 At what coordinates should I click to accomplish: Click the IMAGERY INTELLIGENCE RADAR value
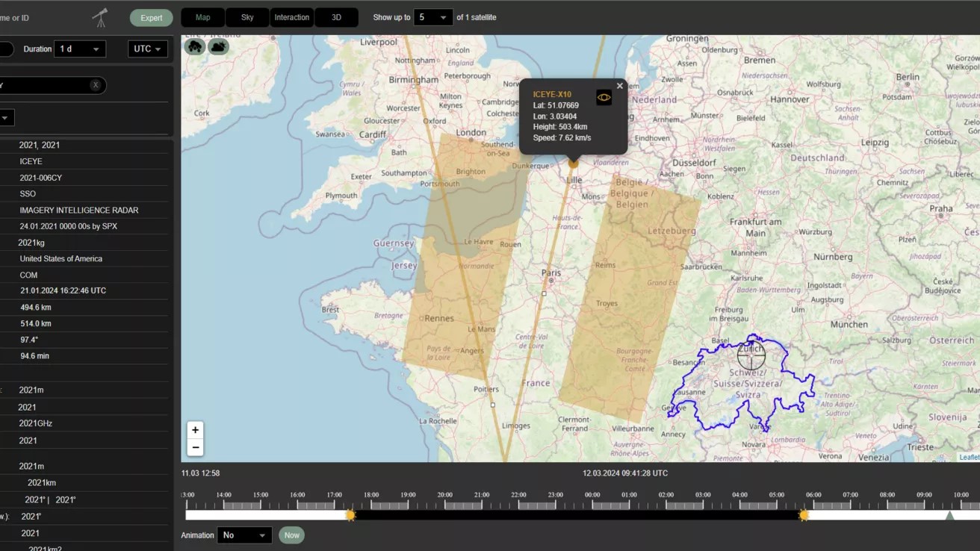point(79,211)
